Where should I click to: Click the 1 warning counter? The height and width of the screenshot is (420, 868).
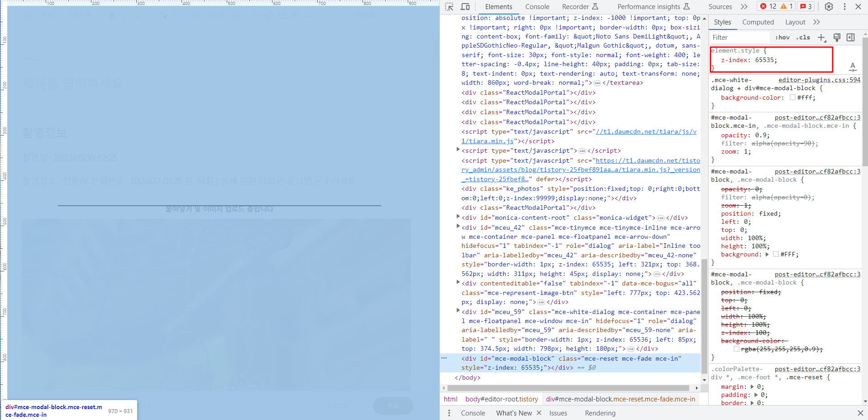(787, 6)
